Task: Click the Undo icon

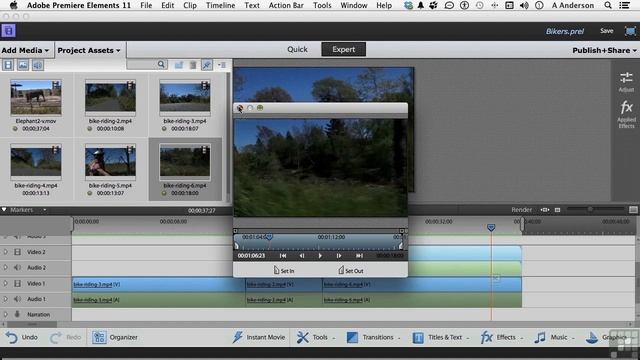Action: point(12,337)
